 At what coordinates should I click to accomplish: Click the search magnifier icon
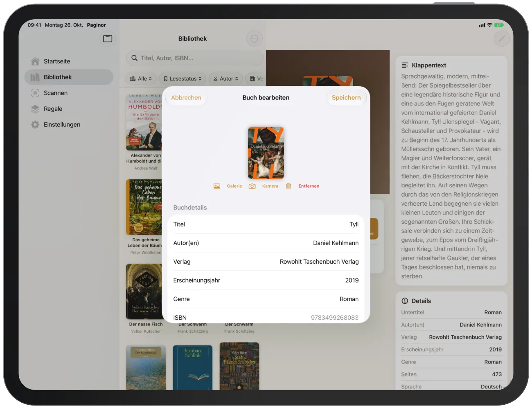coord(134,58)
